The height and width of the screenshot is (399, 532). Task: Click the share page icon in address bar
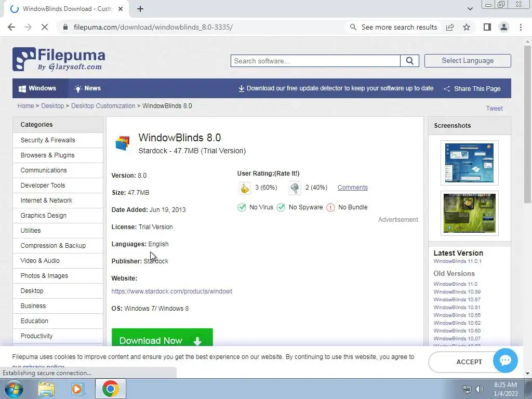[450, 27]
